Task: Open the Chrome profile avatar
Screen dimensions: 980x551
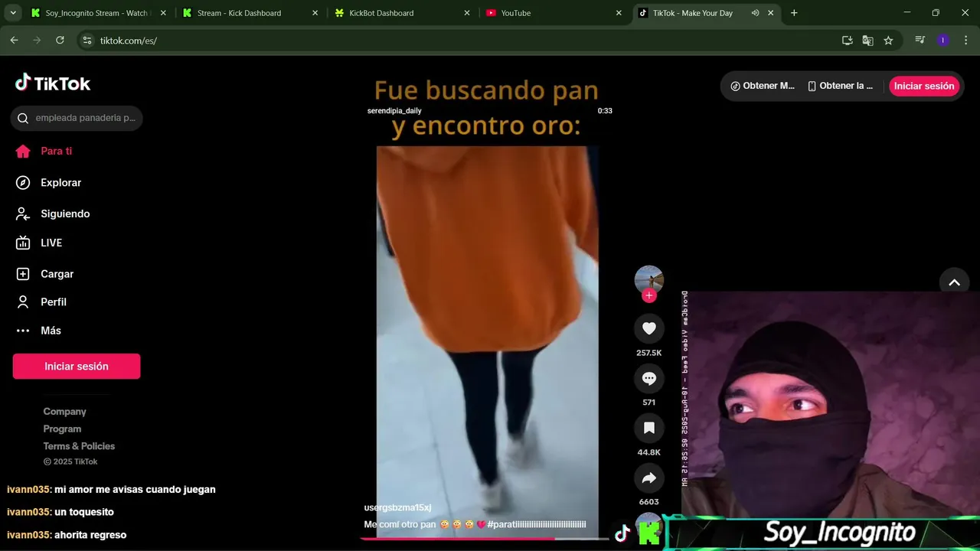Action: [x=942, y=41]
